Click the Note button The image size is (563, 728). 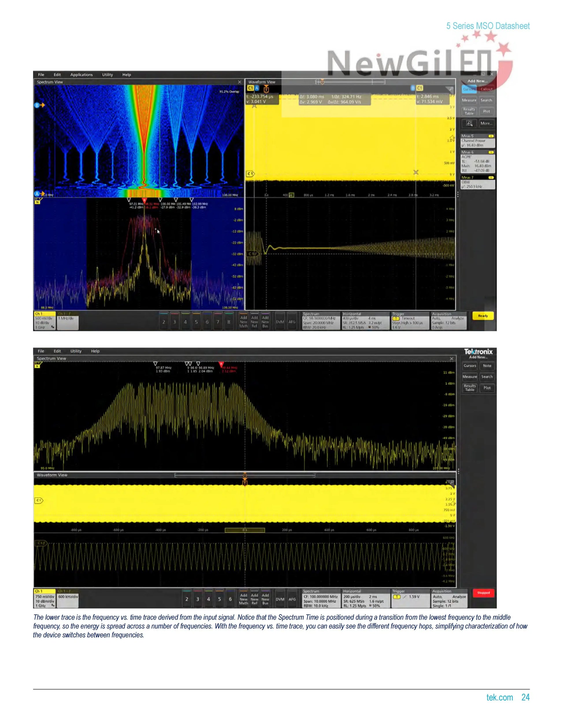(487, 366)
